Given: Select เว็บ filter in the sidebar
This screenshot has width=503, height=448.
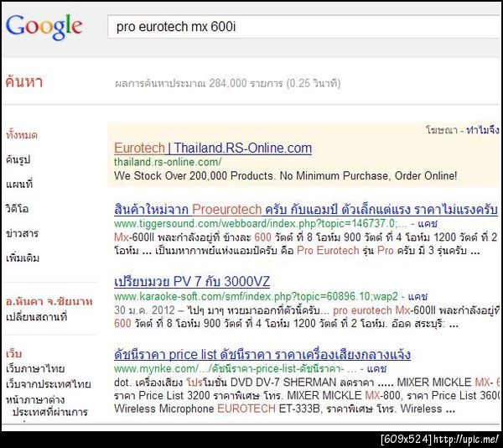Looking at the screenshot, I should pyautogui.click(x=13, y=354).
